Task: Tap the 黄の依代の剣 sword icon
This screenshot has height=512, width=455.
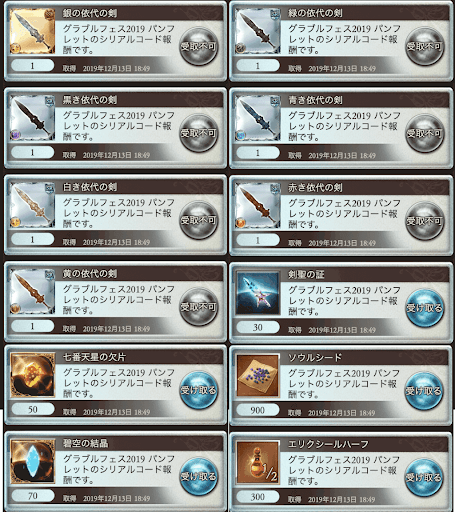Action: pyautogui.click(x=32, y=292)
